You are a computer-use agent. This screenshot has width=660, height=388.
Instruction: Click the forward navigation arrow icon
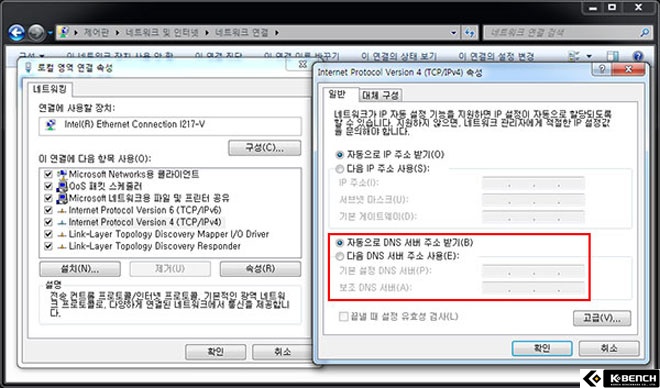[x=36, y=33]
